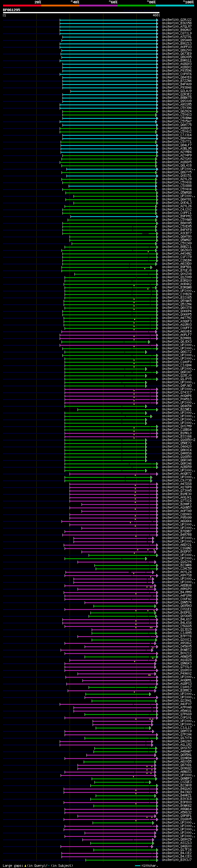Open hit UniRef100_Q9SAA9
This screenshot has width=197, height=868.
176,40
